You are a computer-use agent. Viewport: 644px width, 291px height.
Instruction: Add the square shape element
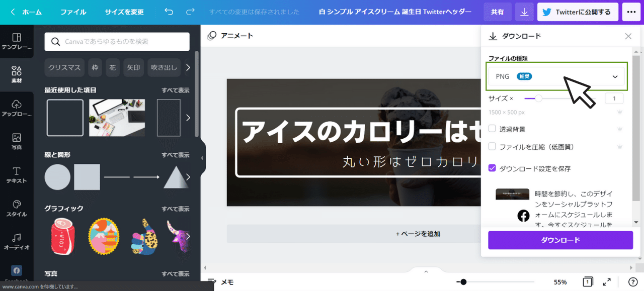coord(87,177)
